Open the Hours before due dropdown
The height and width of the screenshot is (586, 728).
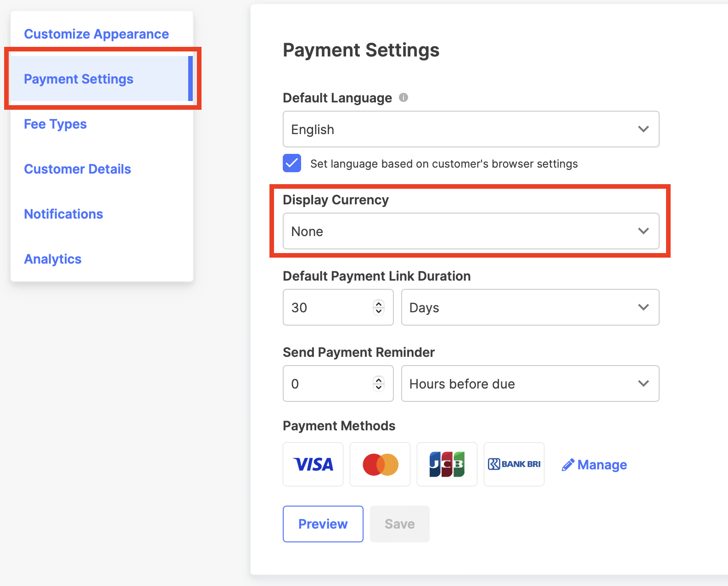pos(530,383)
